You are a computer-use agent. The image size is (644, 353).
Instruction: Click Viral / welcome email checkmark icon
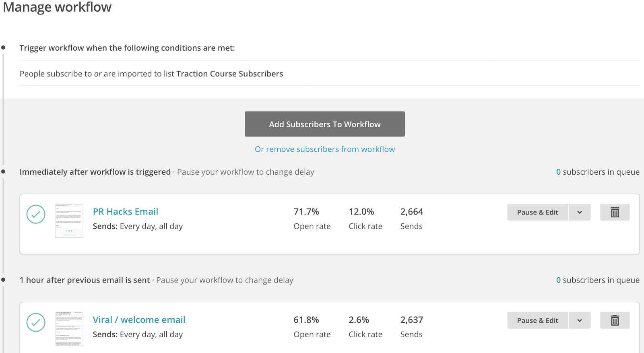click(36, 322)
